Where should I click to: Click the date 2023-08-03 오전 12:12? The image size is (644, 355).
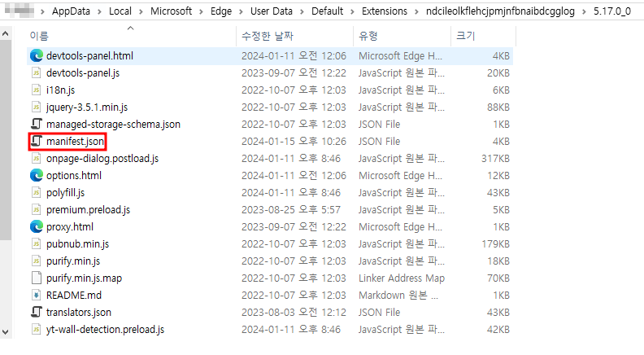[x=294, y=313]
